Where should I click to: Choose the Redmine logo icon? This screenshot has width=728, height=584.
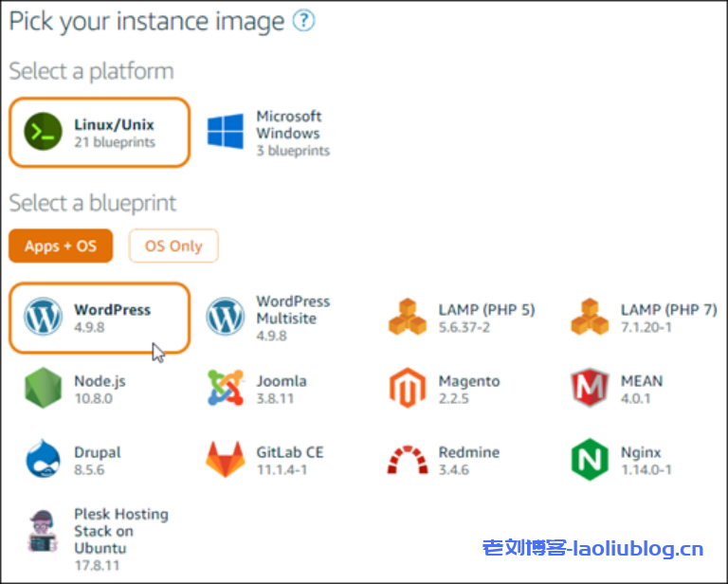[x=407, y=461]
